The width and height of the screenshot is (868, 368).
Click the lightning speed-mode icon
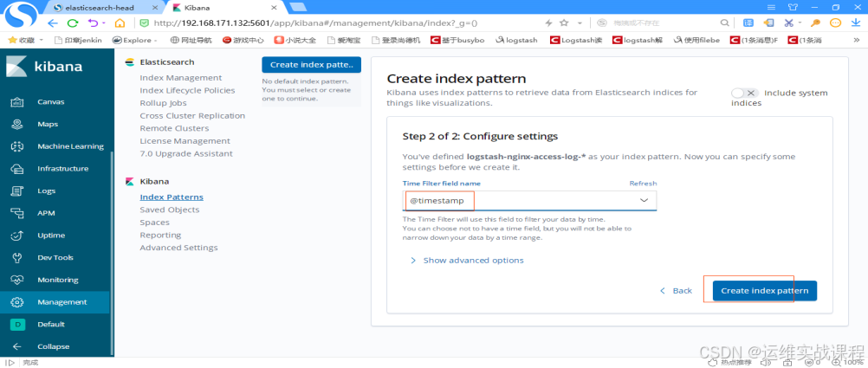pos(548,23)
